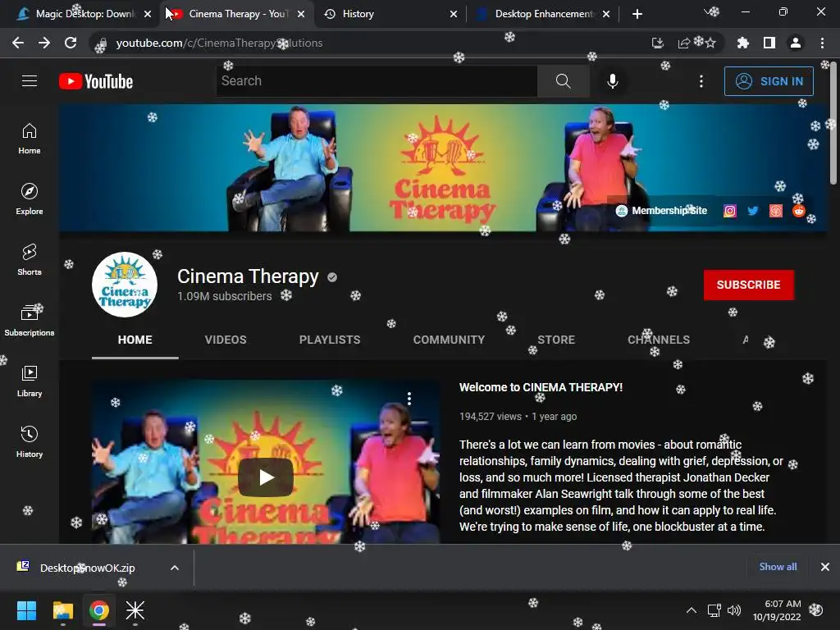Open Windows Start menu
840x630 pixels.
[27, 610]
